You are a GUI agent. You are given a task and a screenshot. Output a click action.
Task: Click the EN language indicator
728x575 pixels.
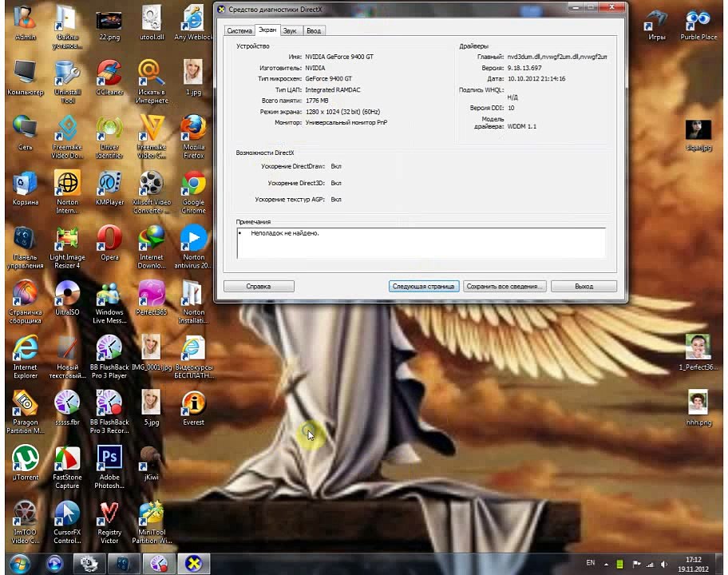tap(591, 563)
